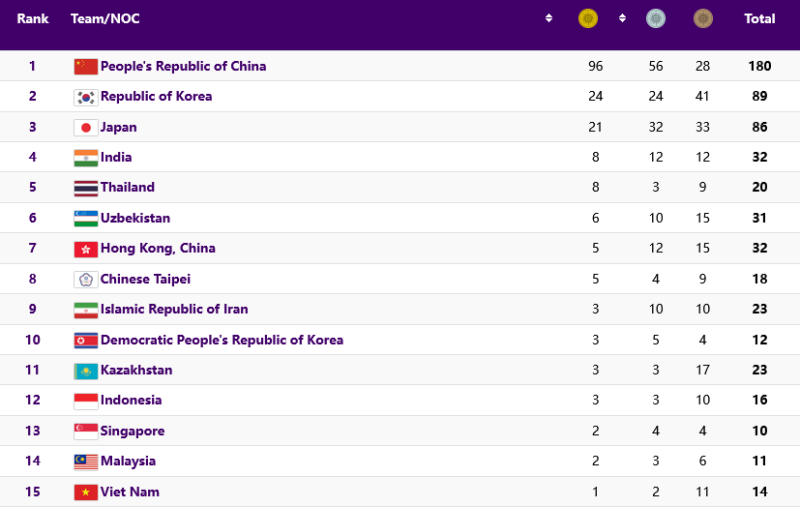The width and height of the screenshot is (800, 507).
Task: Click the bronze medal icon
Action: pyautogui.click(x=703, y=19)
